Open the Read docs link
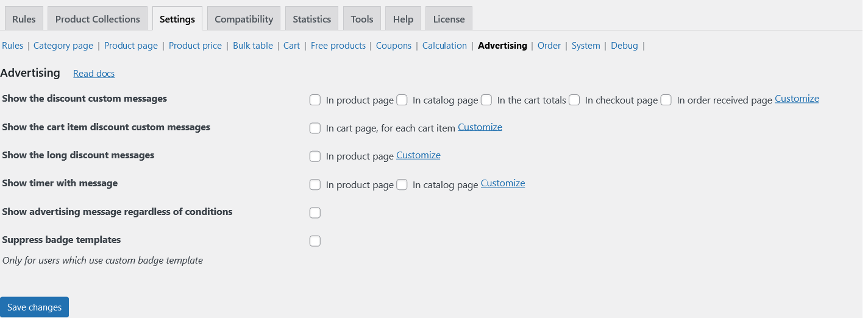The image size is (868, 319). (94, 74)
